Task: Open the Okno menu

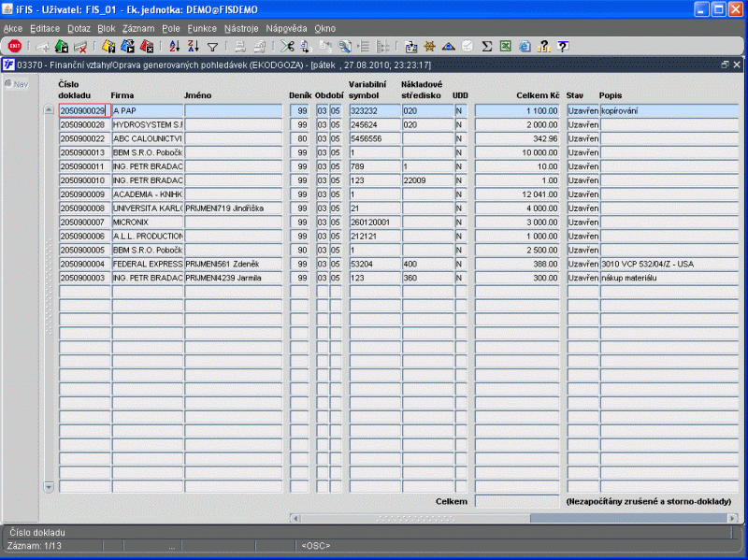Action: [x=324, y=29]
